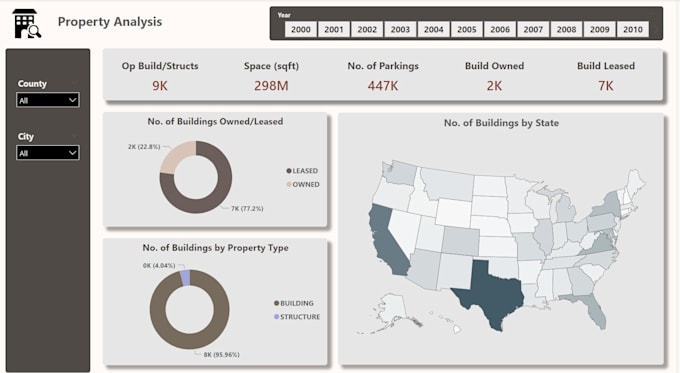Select the small structure segment of donut
Screen dimensions: 680x373
185,278
